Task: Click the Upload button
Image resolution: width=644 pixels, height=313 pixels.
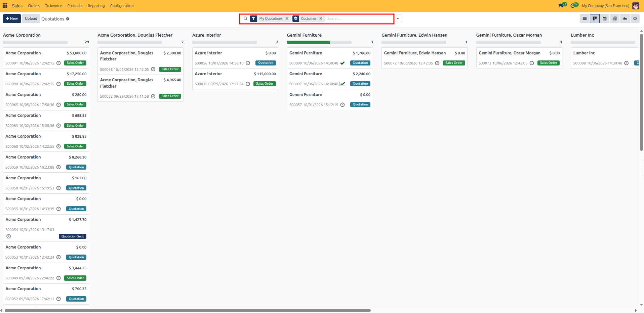Action: (31, 18)
